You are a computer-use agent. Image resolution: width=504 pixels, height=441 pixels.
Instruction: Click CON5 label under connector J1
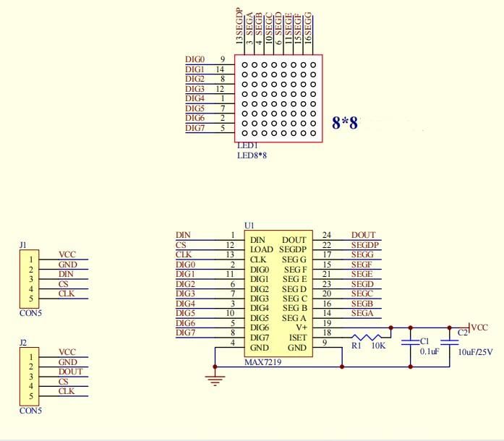tap(30, 313)
